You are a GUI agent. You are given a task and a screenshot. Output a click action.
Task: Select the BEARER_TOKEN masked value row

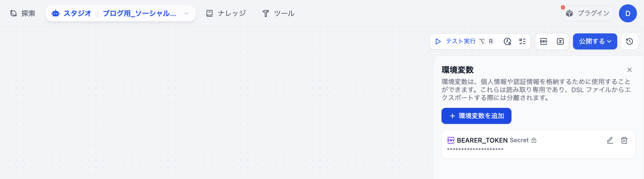click(475, 149)
